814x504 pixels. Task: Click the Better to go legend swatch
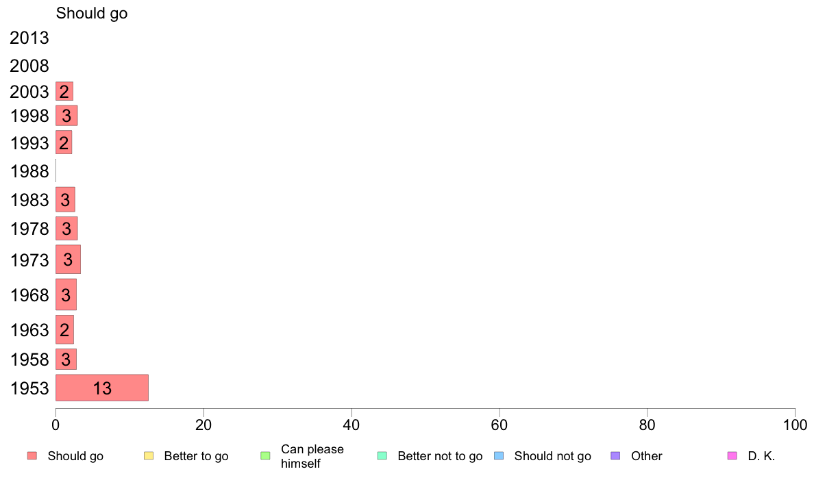tap(149, 456)
